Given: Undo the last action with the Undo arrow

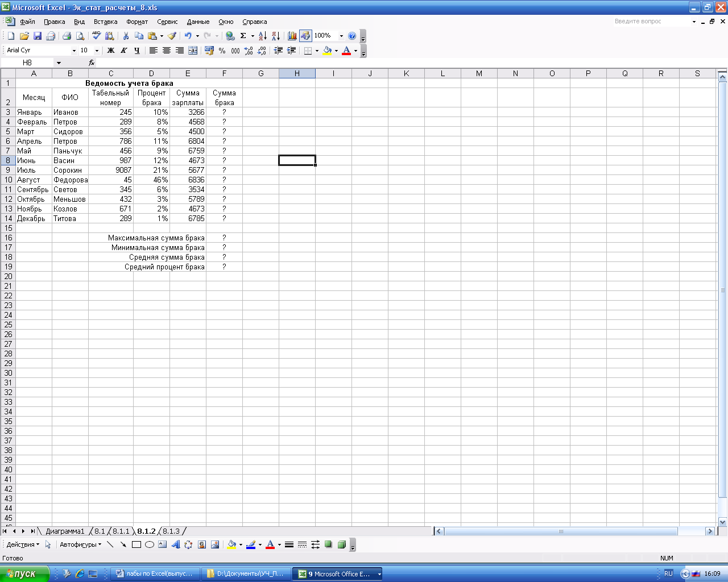Looking at the screenshot, I should click(188, 36).
